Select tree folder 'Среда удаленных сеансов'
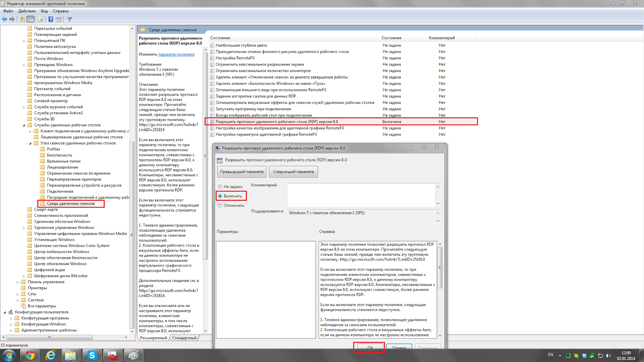Image resolution: width=644 pixels, height=362 pixels. (x=71, y=204)
